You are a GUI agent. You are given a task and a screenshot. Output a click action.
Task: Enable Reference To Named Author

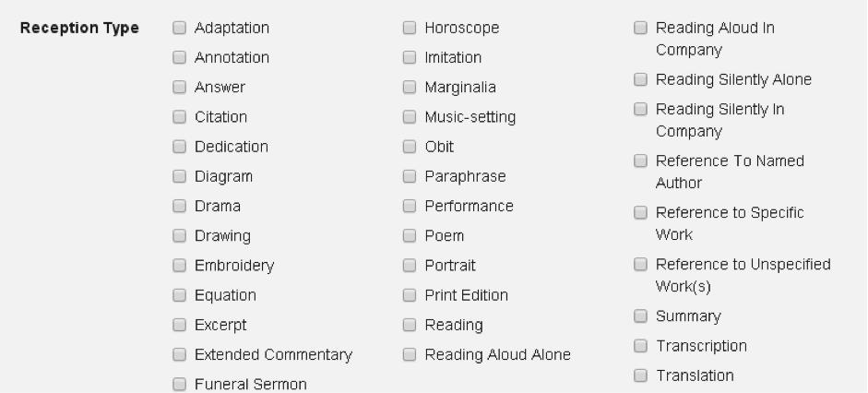[640, 161]
